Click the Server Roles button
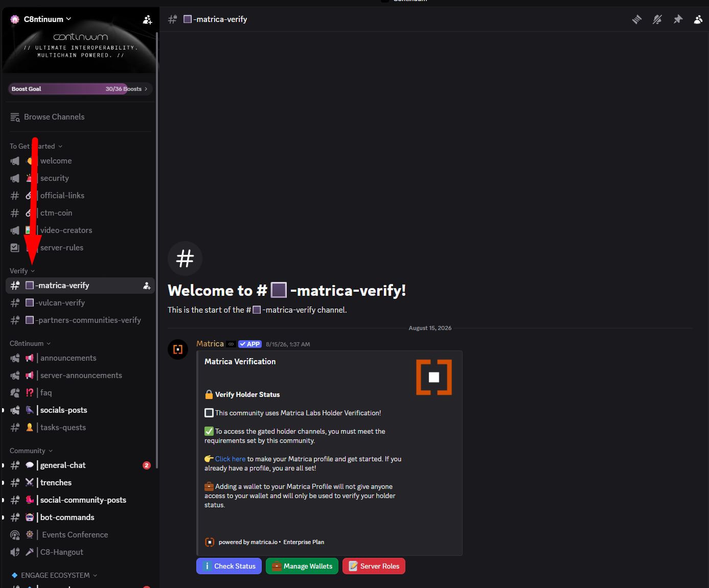The image size is (709, 588). point(374,566)
